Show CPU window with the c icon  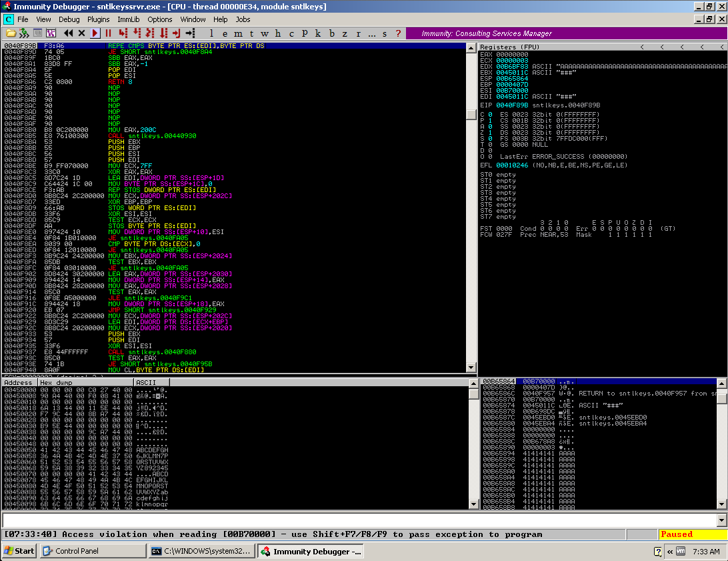(x=291, y=33)
